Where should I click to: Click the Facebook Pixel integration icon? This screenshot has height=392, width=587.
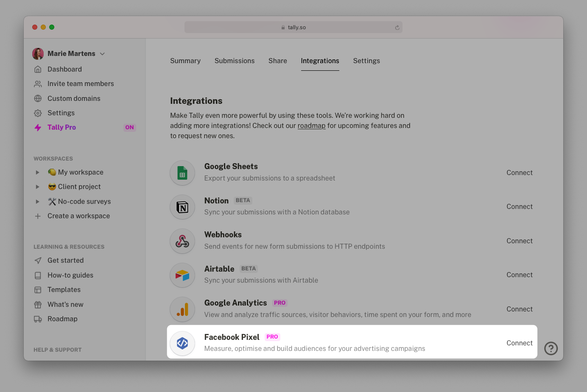click(x=182, y=343)
